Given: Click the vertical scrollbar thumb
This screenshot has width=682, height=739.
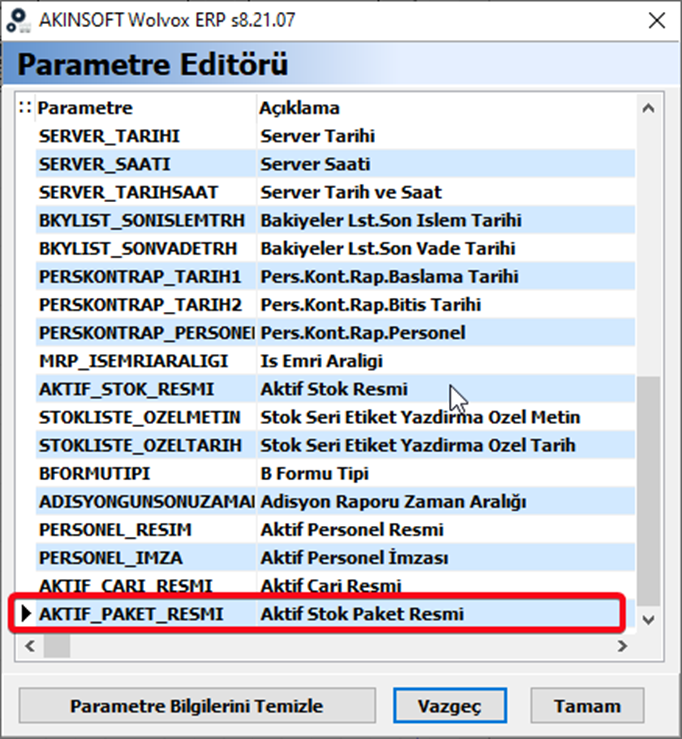Looking at the screenshot, I should 648,491.
